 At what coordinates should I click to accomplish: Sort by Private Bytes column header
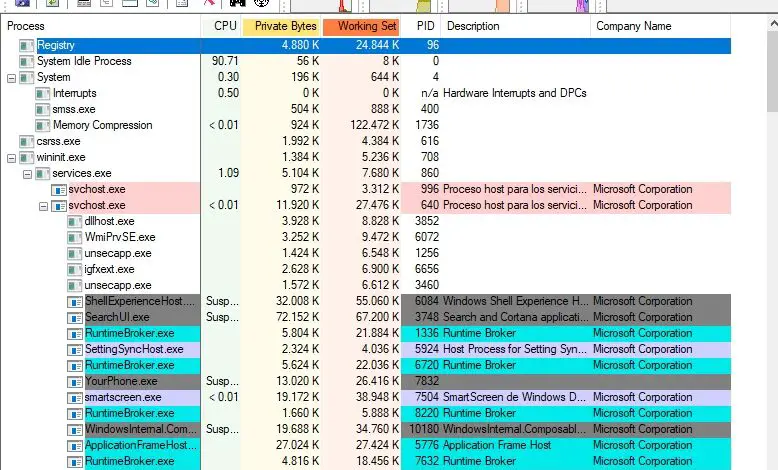click(282, 26)
